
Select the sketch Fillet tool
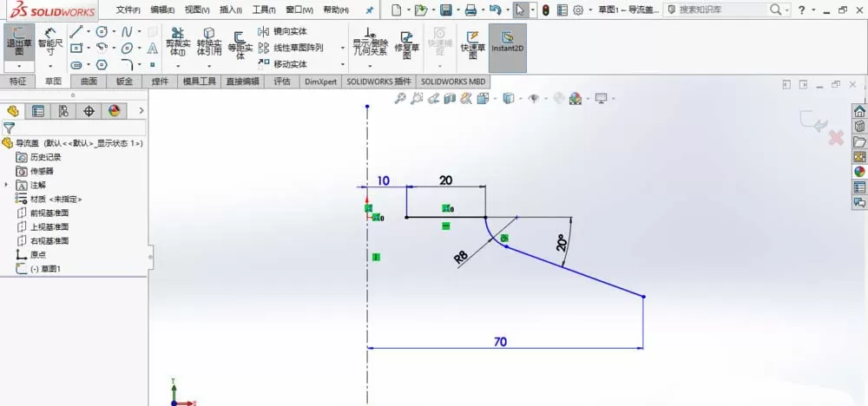click(128, 65)
